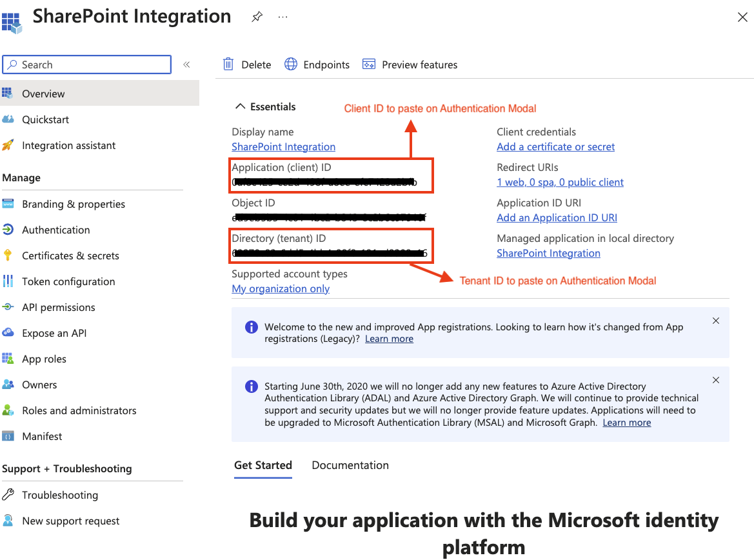This screenshot has height=560, width=754.
Task: Click the App roles icon
Action: click(8, 359)
